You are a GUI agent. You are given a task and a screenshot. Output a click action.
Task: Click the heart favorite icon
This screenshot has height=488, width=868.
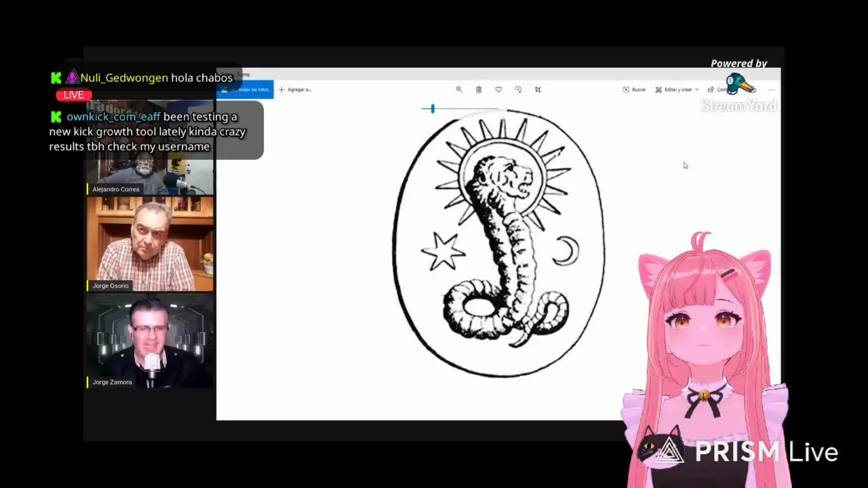498,89
